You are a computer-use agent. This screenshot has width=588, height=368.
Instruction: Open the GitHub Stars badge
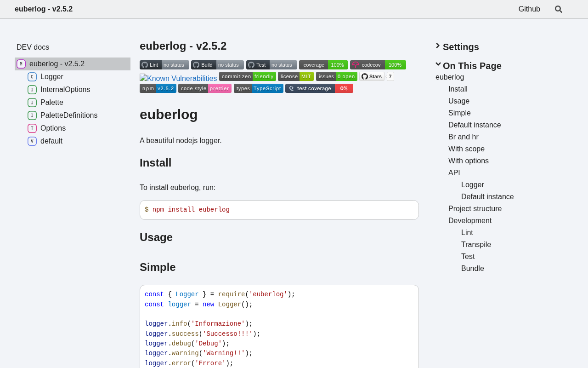(x=372, y=76)
